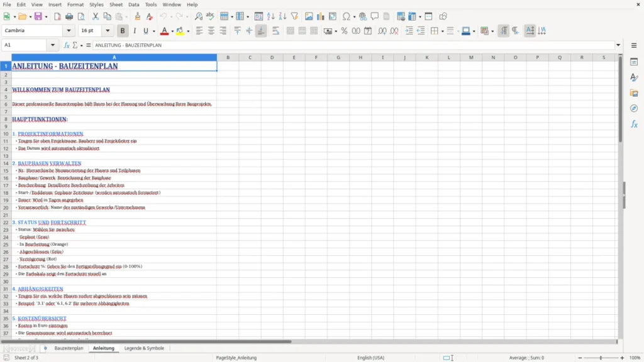Open Borders dropdown arrow
Viewport: 644px width, 362px height.
442,31
